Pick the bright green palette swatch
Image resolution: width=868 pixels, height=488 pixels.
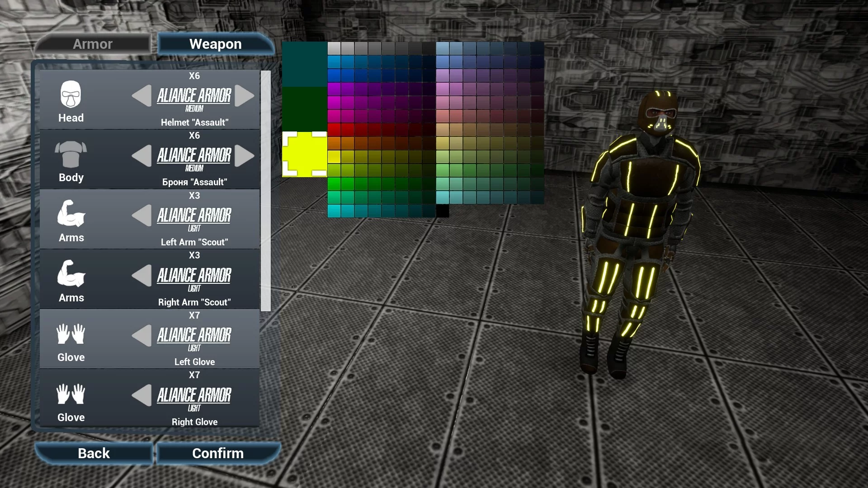coord(334,184)
